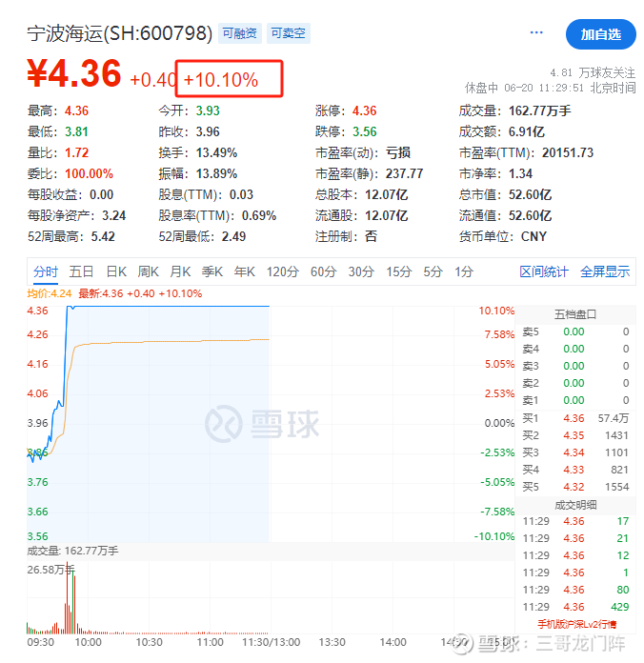The width and height of the screenshot is (644, 663).
Task: Click the 成交量 value 162.77万手 in the stats grid
Action: pyautogui.click(x=539, y=111)
